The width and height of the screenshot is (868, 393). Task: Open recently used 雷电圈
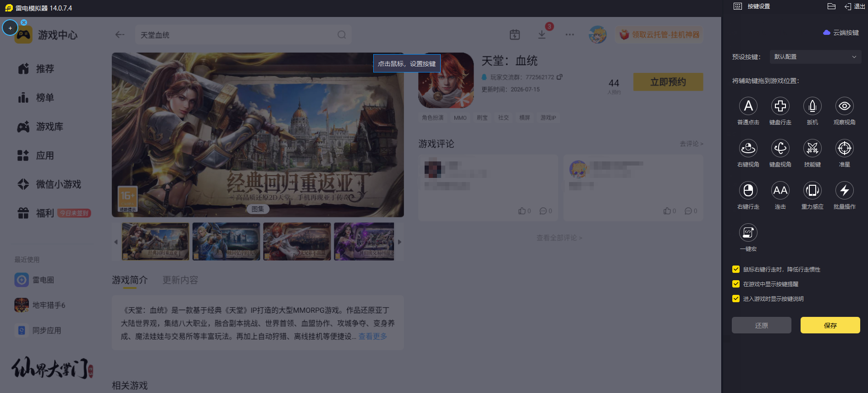pyautogui.click(x=34, y=280)
